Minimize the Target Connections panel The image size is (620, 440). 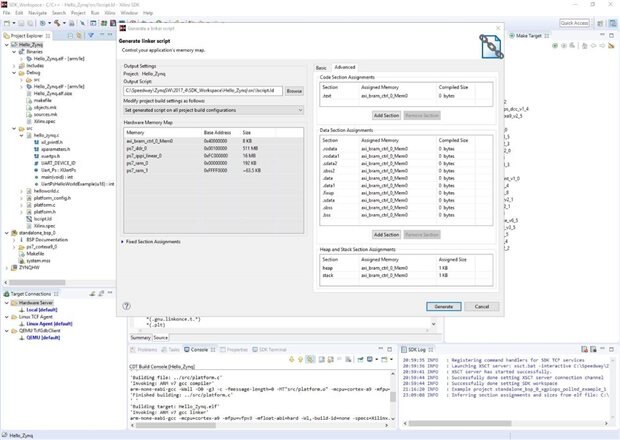point(110,293)
